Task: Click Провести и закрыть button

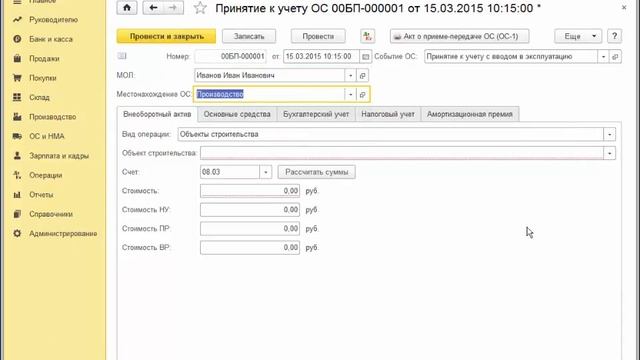Action: [167, 36]
